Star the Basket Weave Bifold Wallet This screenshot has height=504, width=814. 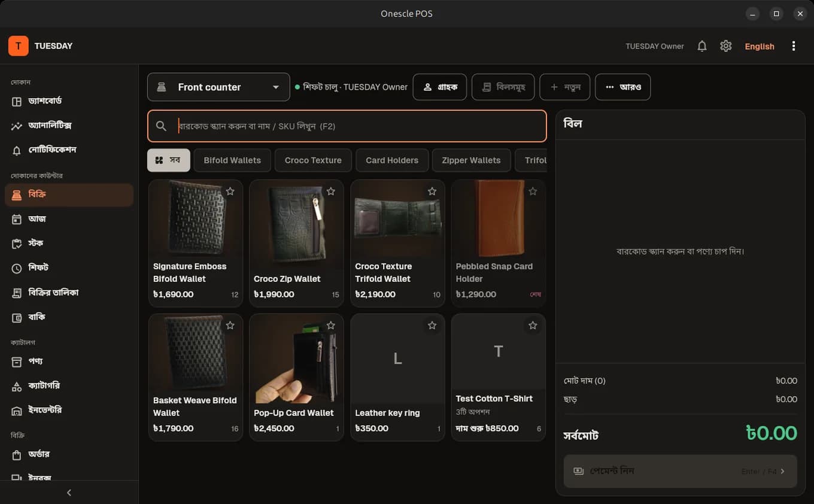(230, 326)
